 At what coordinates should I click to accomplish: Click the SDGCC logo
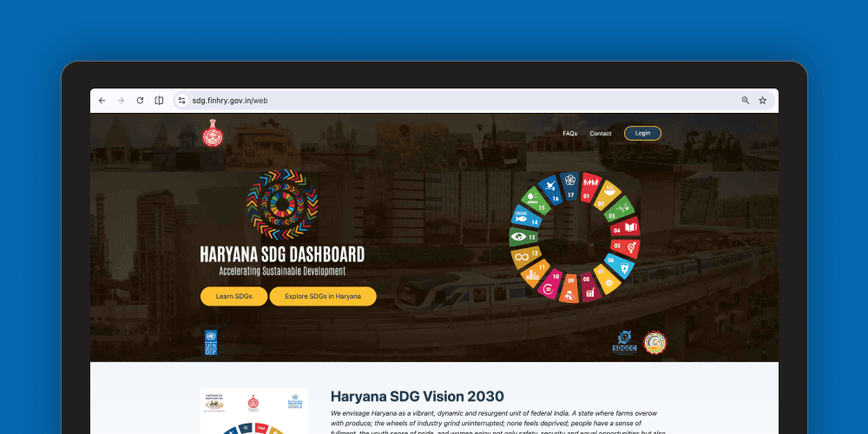click(624, 343)
